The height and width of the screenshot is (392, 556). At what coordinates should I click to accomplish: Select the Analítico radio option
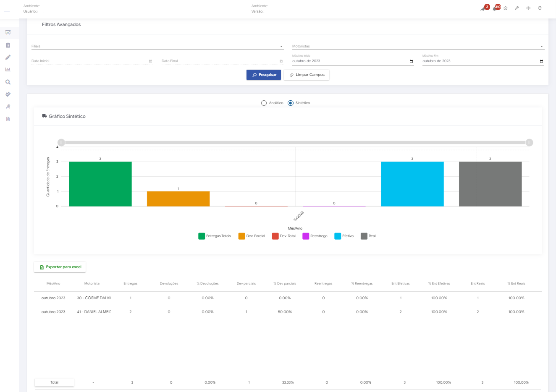(264, 103)
